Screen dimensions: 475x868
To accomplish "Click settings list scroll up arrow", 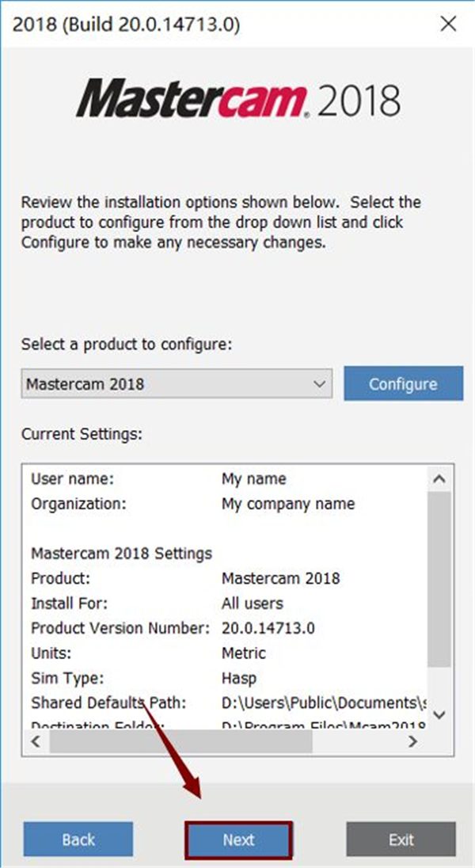I will point(439,479).
